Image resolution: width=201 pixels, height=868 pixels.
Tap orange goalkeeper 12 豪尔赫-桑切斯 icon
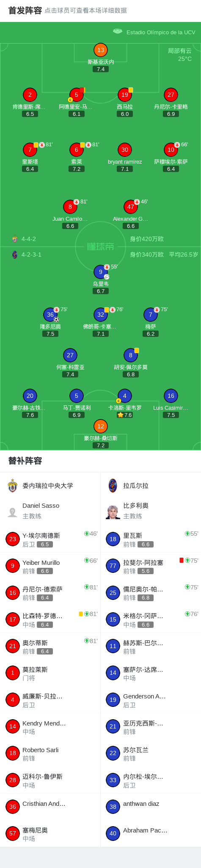pyautogui.click(x=101, y=426)
